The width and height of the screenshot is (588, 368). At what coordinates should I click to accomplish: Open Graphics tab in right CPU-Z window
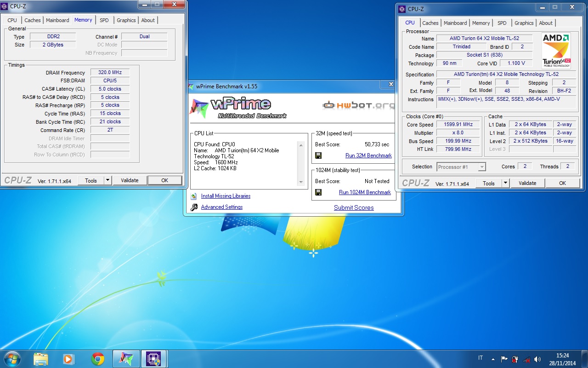(524, 23)
